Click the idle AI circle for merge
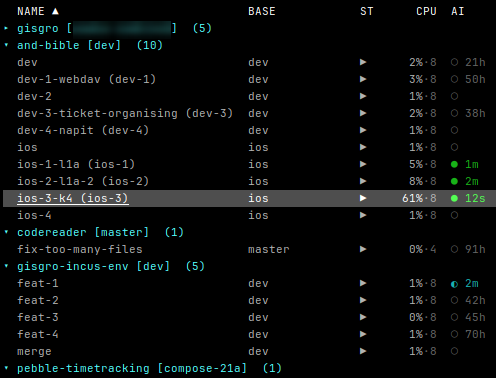Screen dimensions: 496x378 [454, 351]
